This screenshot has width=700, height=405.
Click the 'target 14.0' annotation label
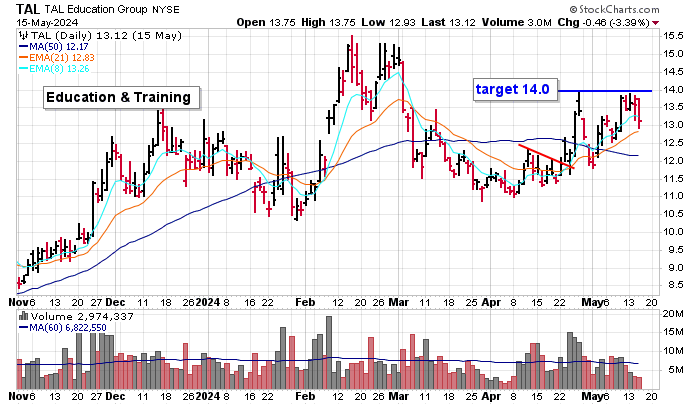(515, 89)
